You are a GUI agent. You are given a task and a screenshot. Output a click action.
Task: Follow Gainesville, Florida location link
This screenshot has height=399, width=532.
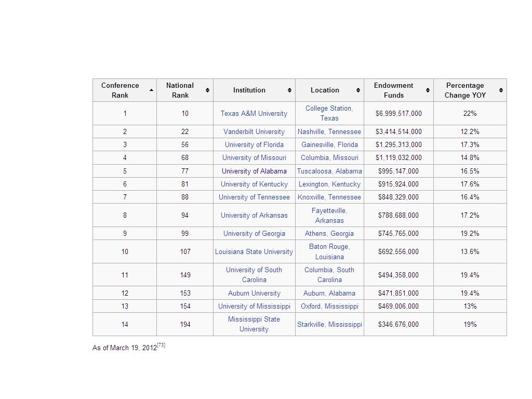329,145
